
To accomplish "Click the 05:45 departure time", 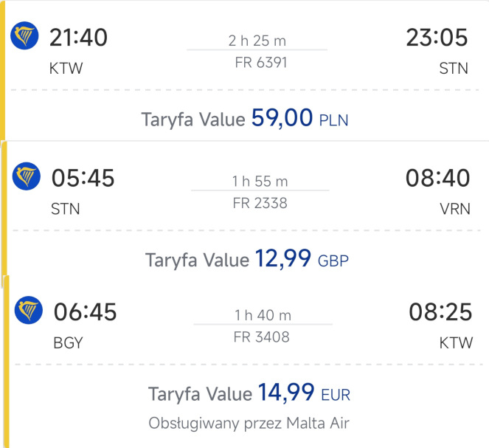I will click(x=83, y=178).
